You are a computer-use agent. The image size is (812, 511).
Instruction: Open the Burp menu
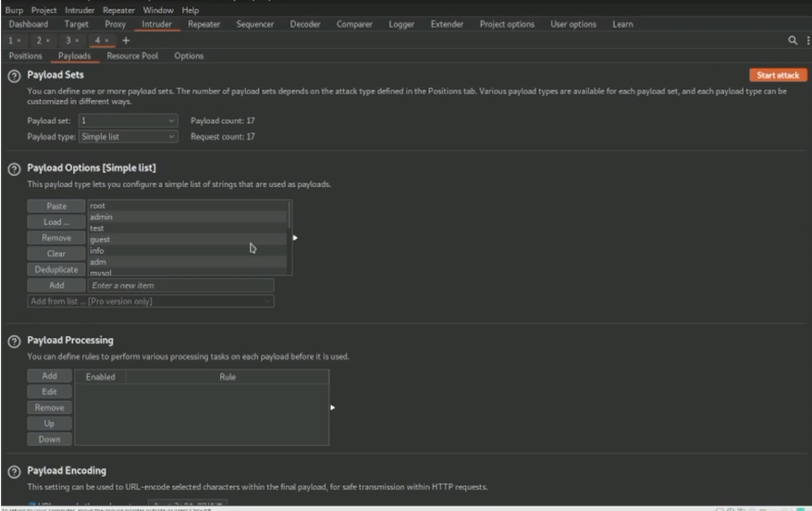[x=14, y=10]
